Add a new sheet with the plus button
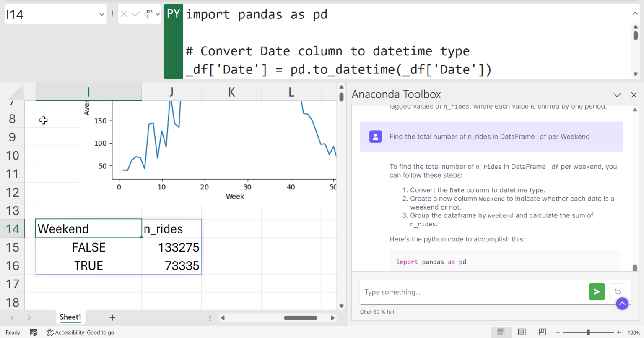Screen dimensions: 644x338 pyautogui.click(x=112, y=317)
